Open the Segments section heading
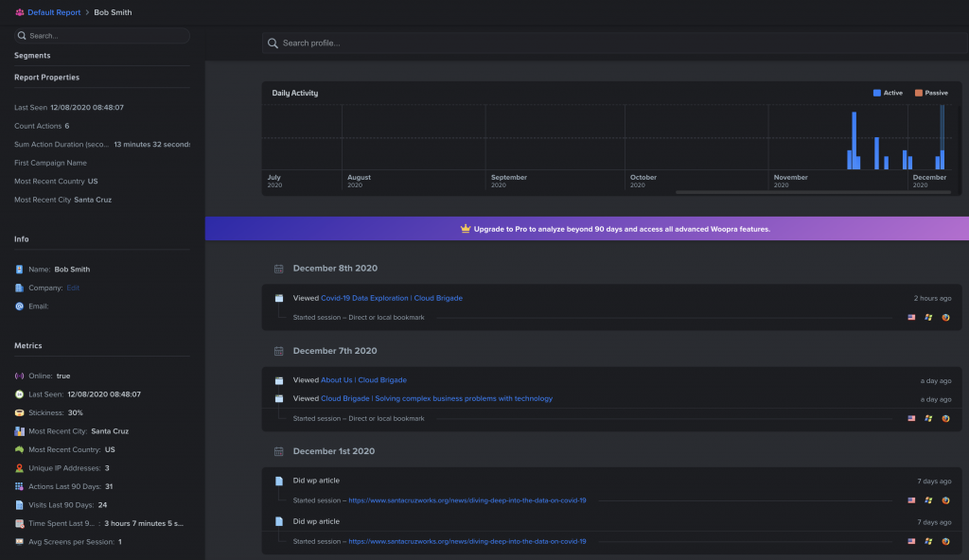The image size is (969, 560). (x=32, y=56)
